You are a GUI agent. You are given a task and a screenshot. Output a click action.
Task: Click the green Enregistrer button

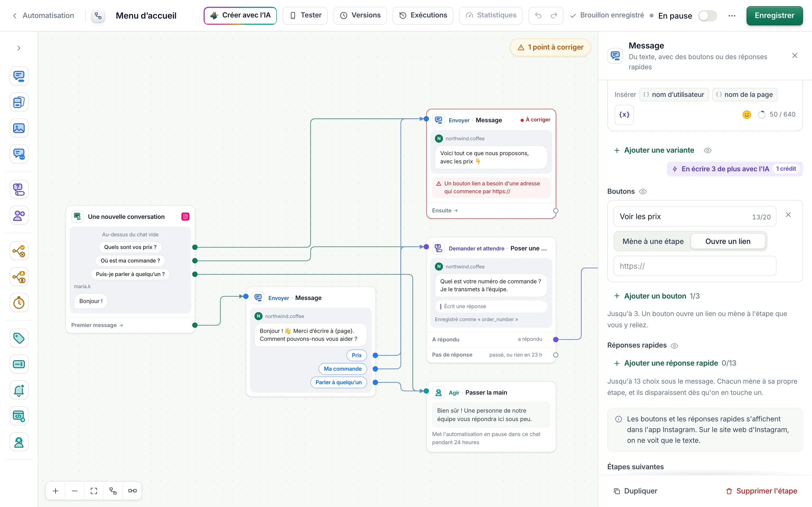tap(775, 15)
